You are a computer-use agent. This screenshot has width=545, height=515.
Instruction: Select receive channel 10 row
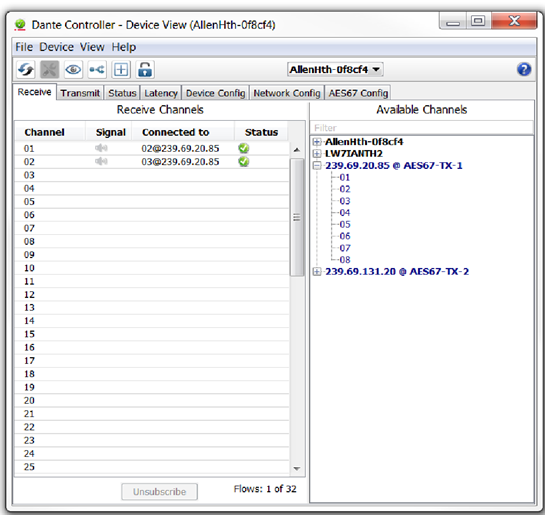pos(152,268)
